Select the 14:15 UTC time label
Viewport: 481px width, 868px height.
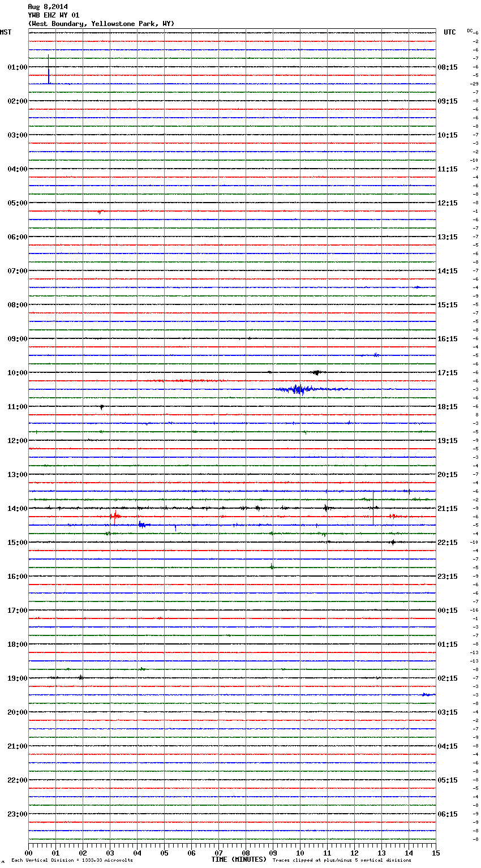(448, 271)
